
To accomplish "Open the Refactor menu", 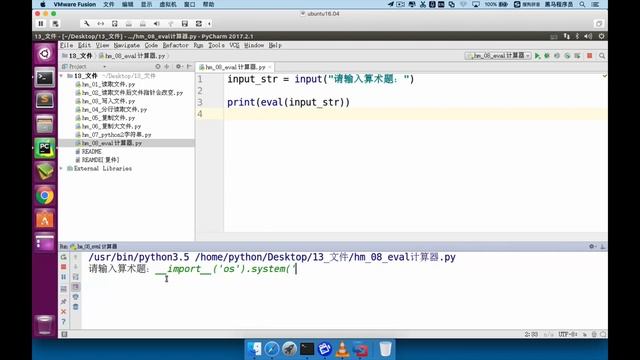I will (176, 45).
